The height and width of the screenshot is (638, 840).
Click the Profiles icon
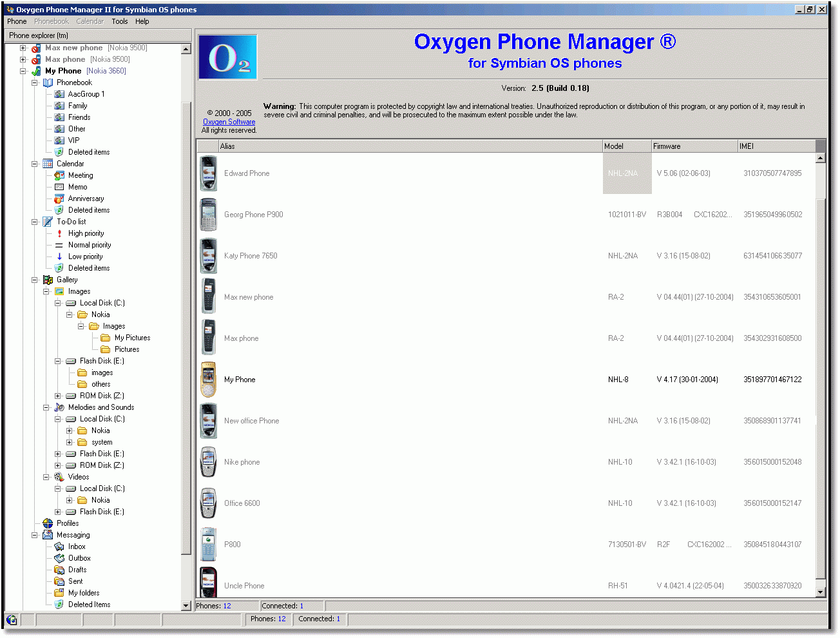(48, 523)
